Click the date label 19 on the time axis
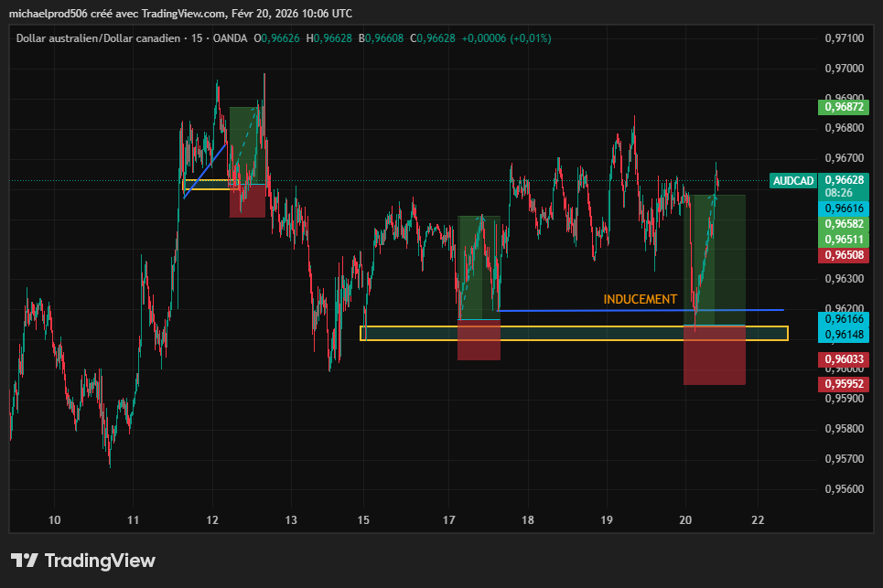The height and width of the screenshot is (588, 883). [607, 520]
